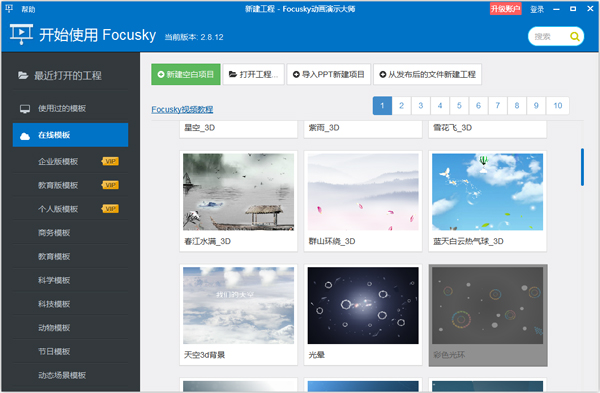Click the 升级账户 upgrade button
This screenshot has width=600, height=393.
(505, 9)
